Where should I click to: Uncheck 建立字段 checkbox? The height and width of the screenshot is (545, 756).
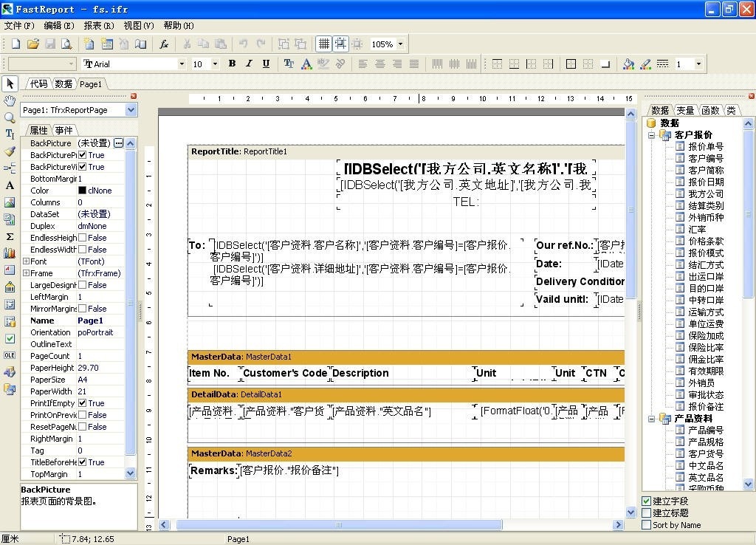click(647, 501)
